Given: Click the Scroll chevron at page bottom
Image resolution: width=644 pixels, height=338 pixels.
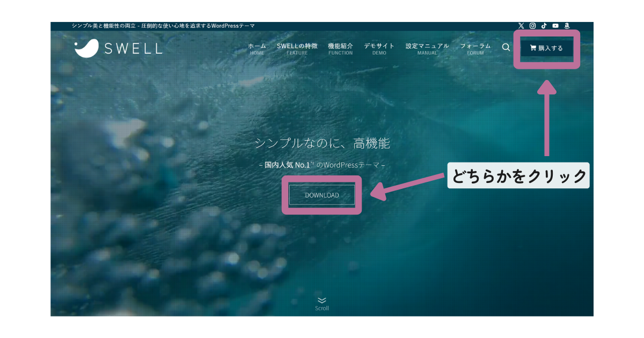Looking at the screenshot, I should (322, 302).
